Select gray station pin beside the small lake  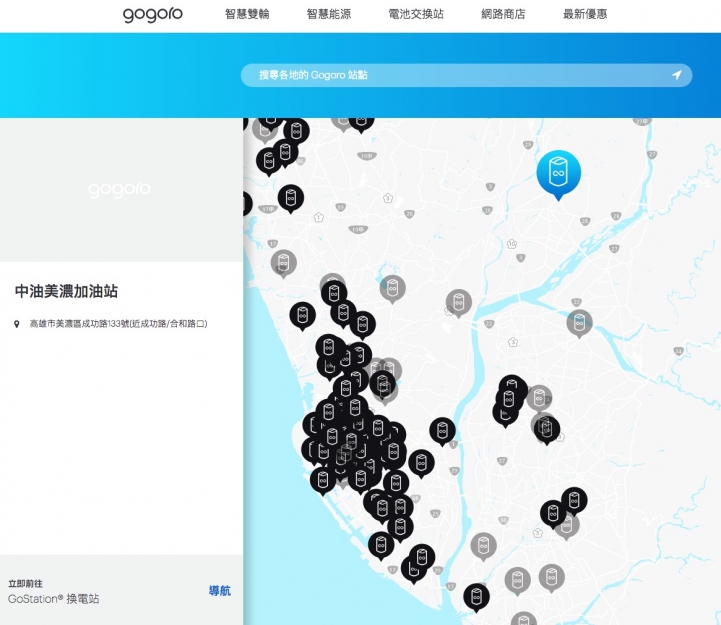[x=392, y=289]
